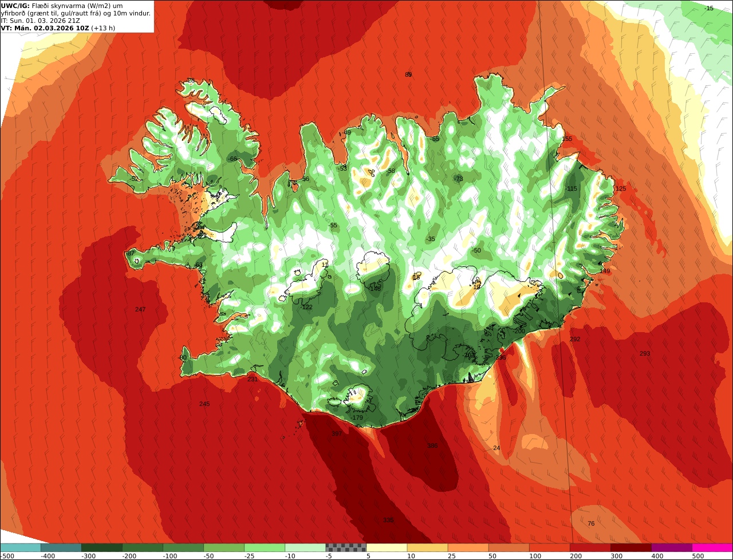Select the value -200 near the southeast coast

coord(518,331)
